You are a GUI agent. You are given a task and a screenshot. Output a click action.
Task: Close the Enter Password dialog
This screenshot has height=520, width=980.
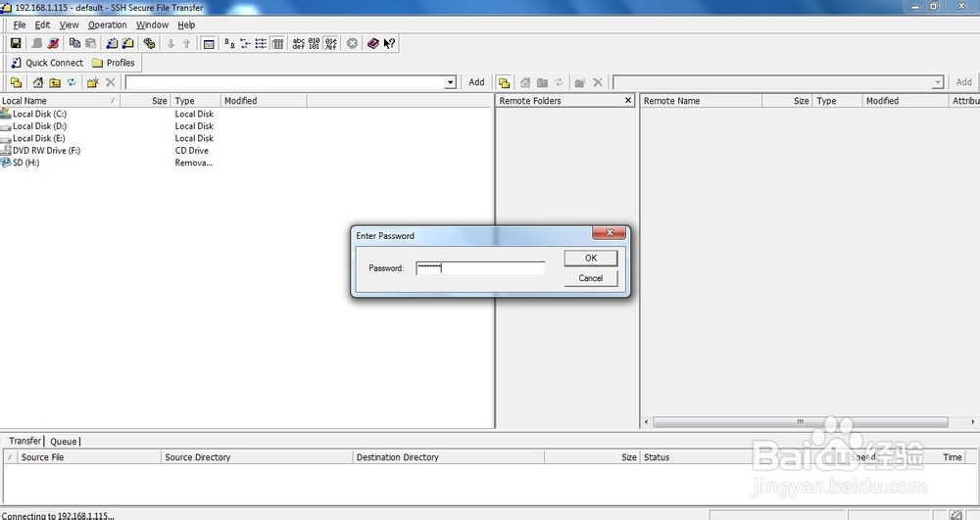(609, 232)
